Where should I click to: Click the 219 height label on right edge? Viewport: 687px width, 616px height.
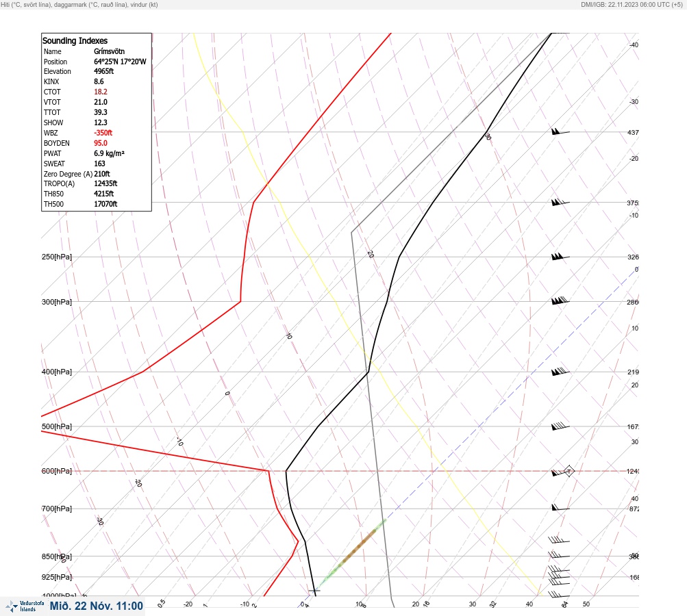[633, 372]
